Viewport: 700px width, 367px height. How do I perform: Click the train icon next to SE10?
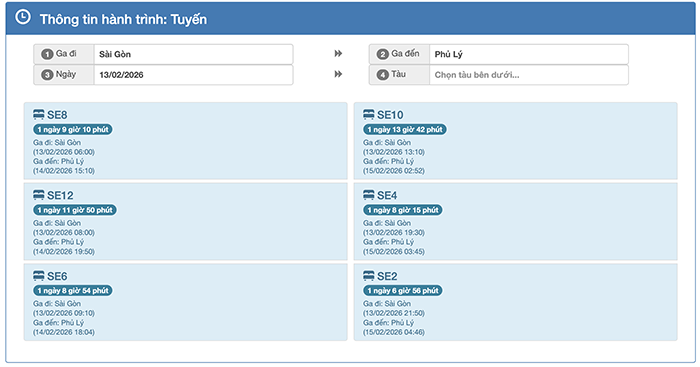click(x=369, y=114)
